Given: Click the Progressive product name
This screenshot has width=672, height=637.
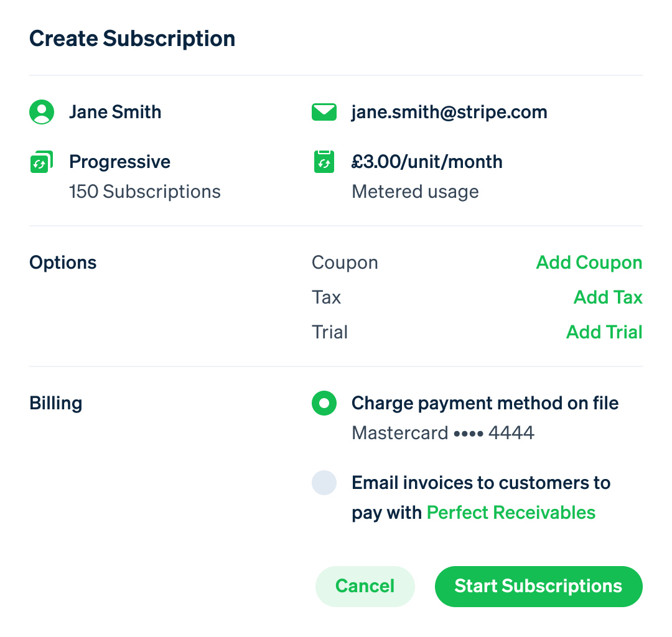Looking at the screenshot, I should pyautogui.click(x=119, y=162).
